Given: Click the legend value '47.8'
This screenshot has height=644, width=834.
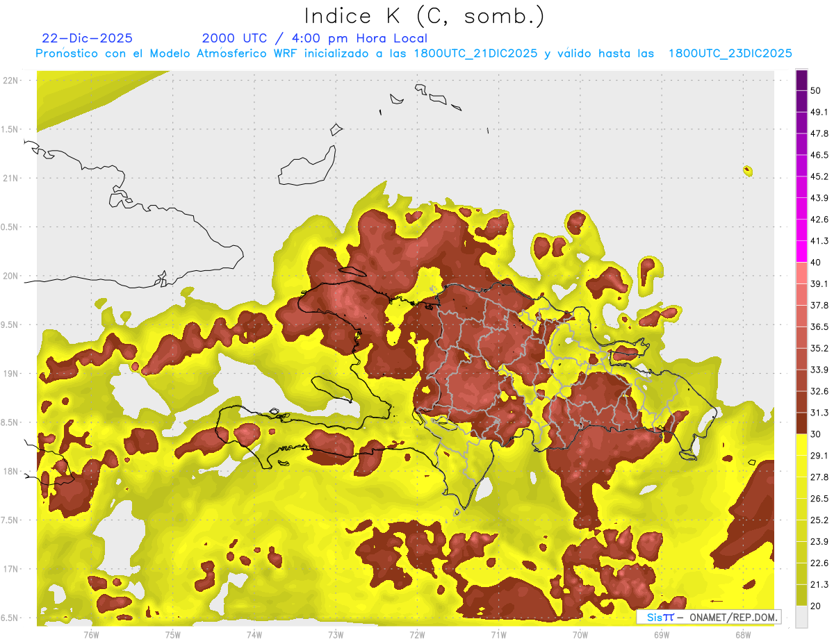Looking at the screenshot, I should click(x=819, y=133).
